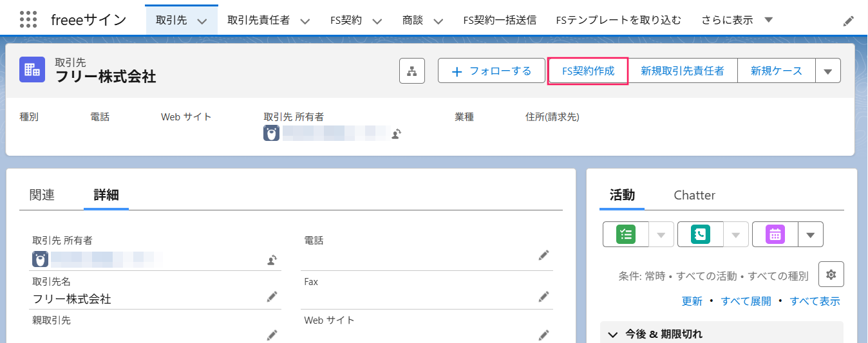Open the task button dropdown arrow
The width and height of the screenshot is (868, 343).
click(661, 234)
